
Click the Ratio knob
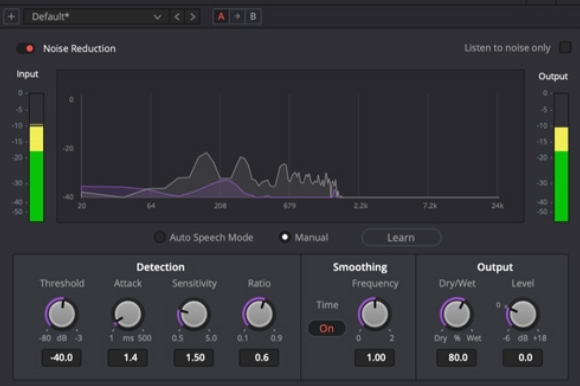259,314
